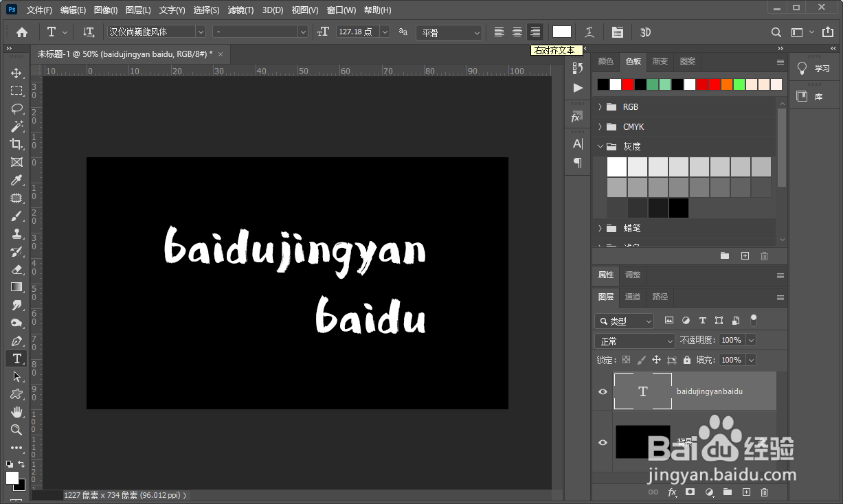Expand the CMYK swatch group
843x504 pixels.
(600, 127)
